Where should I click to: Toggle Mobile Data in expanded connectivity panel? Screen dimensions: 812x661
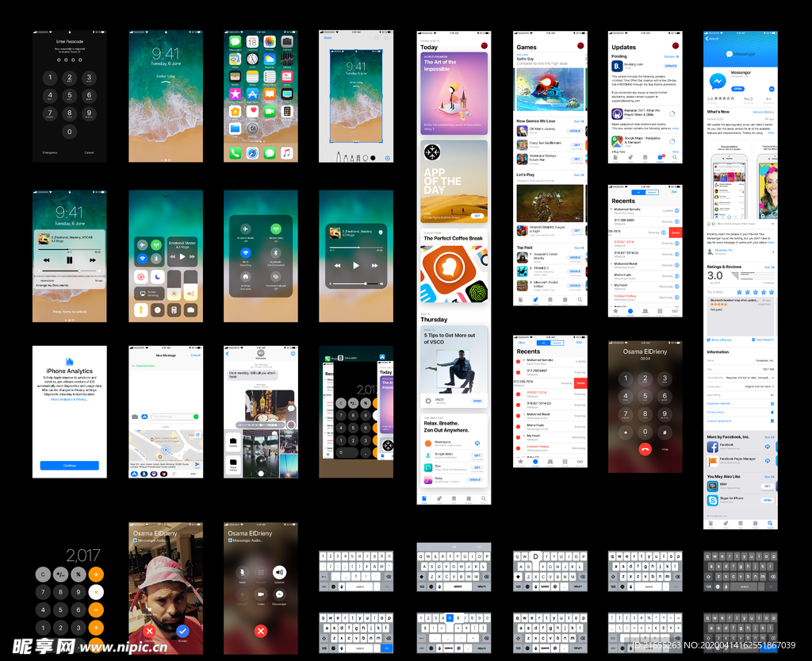(275, 229)
